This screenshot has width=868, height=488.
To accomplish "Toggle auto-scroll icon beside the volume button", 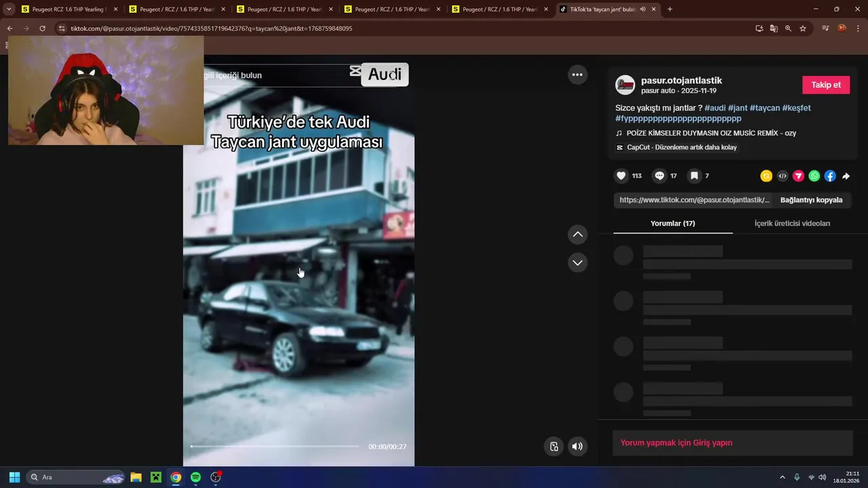I will coord(554,447).
